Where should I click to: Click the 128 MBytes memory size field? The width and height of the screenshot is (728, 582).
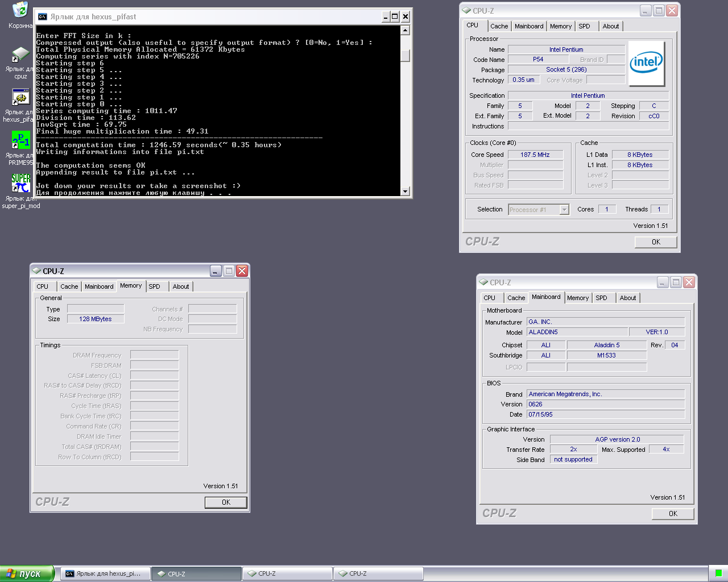point(96,319)
